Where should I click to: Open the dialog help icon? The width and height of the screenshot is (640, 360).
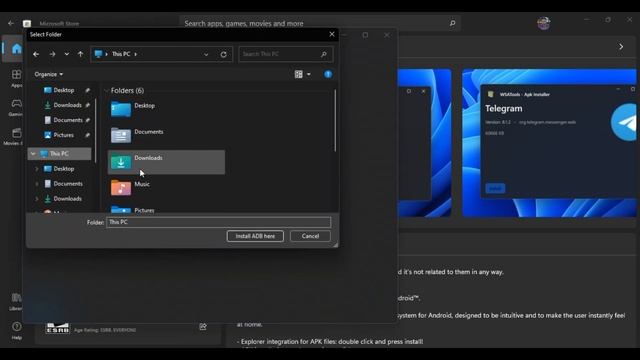(328, 74)
